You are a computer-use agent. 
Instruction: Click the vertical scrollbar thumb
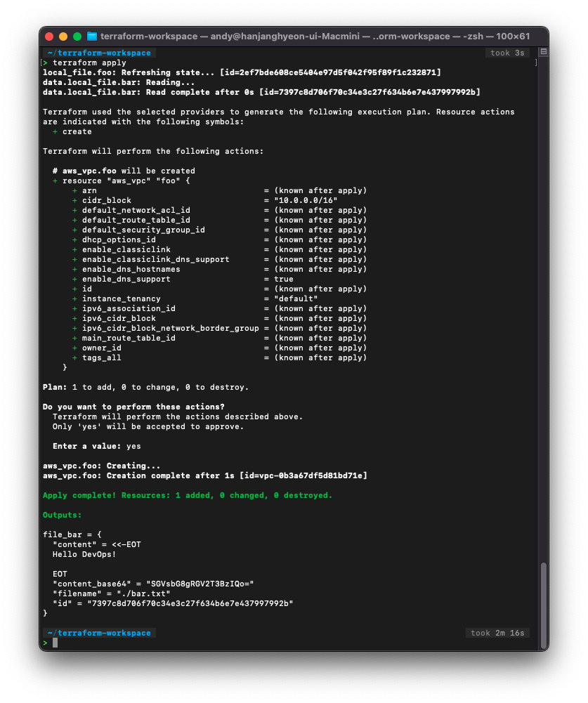543,605
